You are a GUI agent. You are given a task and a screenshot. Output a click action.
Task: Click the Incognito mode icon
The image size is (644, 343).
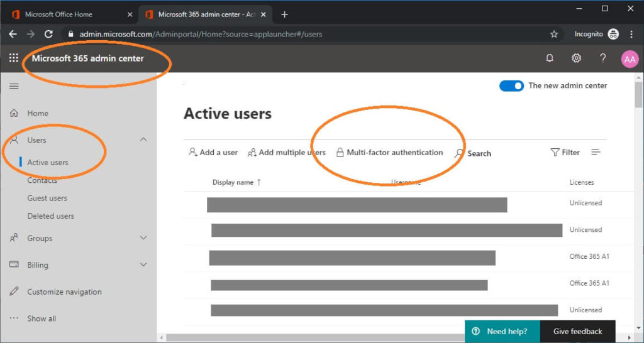point(613,35)
